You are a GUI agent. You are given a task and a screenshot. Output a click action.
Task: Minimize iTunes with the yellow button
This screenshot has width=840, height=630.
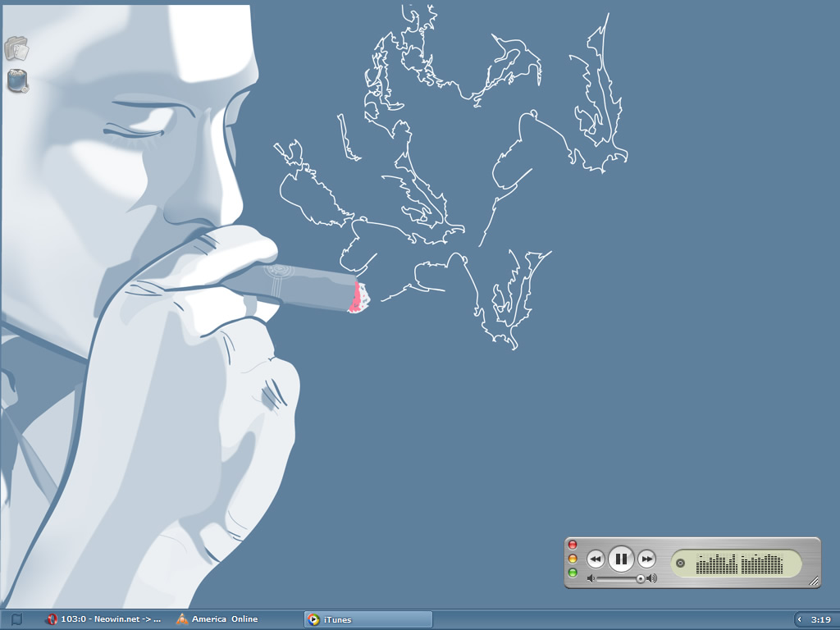pos(572,559)
